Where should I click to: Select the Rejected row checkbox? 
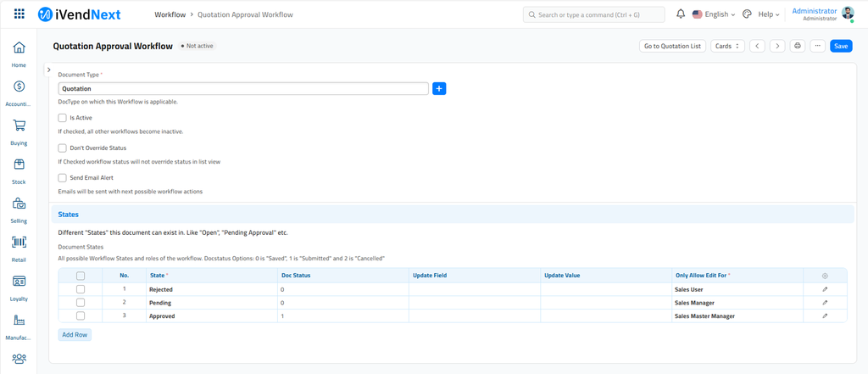point(81,289)
